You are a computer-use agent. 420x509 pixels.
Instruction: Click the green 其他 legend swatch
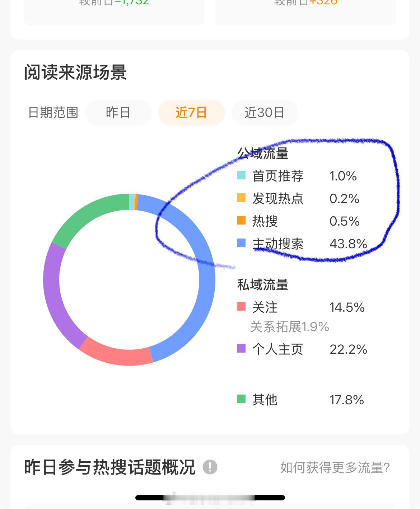pyautogui.click(x=241, y=399)
